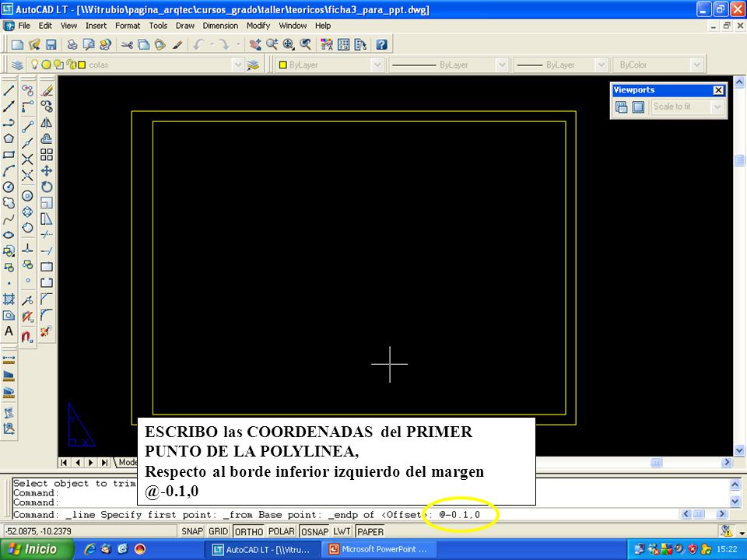The image size is (747, 560).
Task: Toggle ORTHO mode in status bar
Action: (x=248, y=531)
